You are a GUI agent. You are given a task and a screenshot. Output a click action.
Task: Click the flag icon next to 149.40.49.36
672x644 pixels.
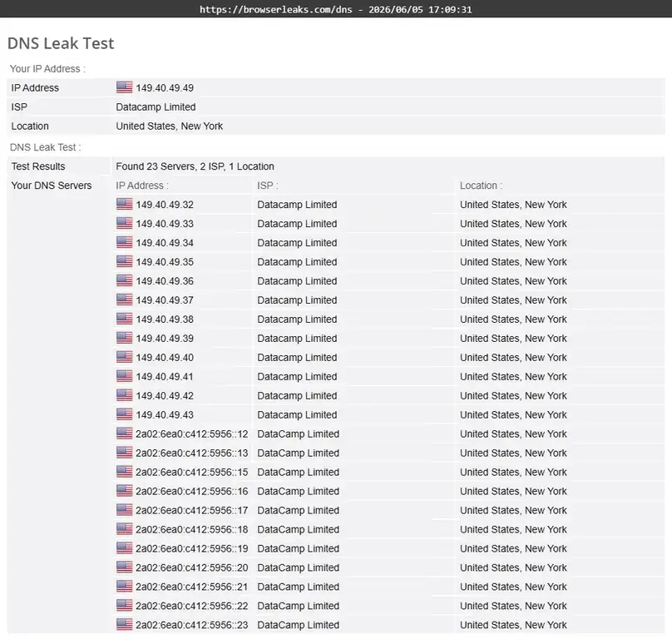(x=124, y=280)
